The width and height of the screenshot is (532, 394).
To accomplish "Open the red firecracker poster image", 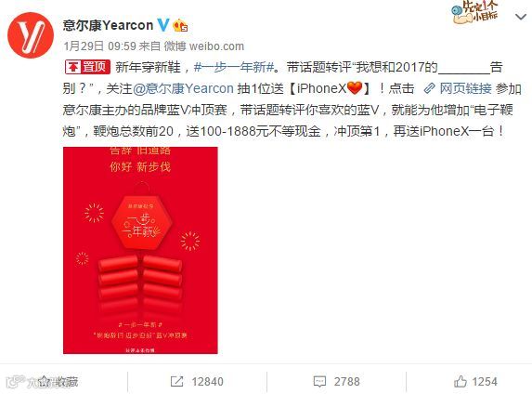I will pos(140,250).
